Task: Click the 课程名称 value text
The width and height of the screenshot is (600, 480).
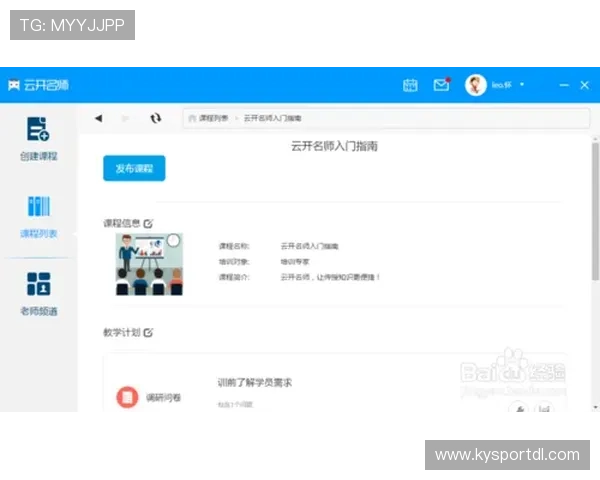Action: 310,246
